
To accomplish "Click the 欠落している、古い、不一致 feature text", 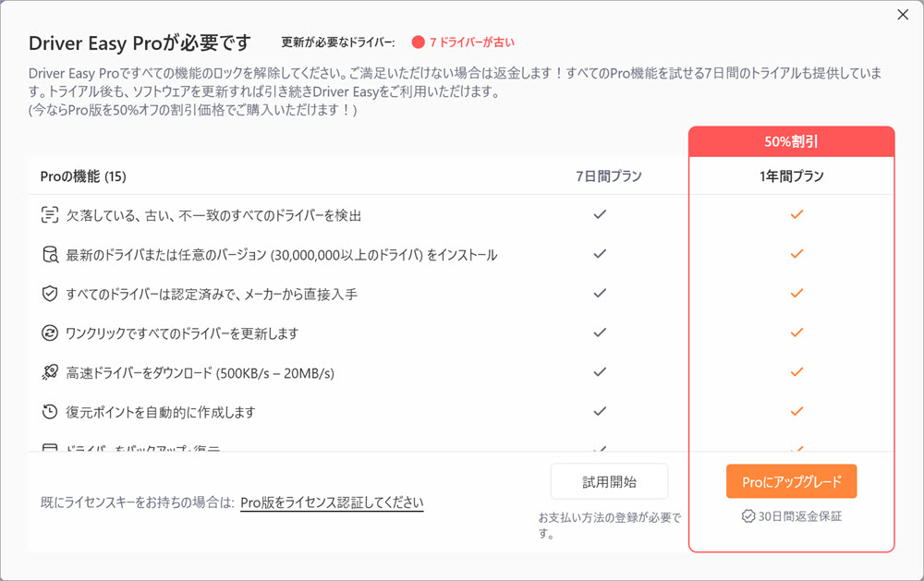I will tap(213, 215).
